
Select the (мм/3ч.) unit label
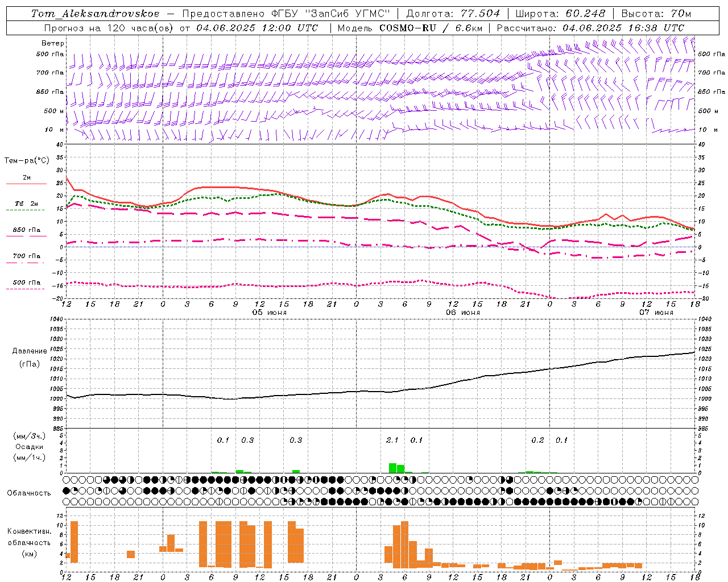coord(30,436)
